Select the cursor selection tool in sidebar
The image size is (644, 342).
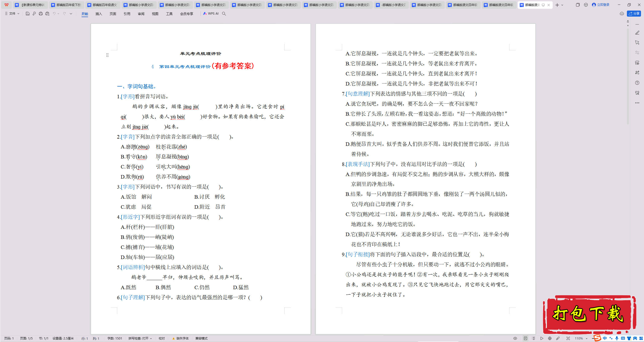click(637, 42)
